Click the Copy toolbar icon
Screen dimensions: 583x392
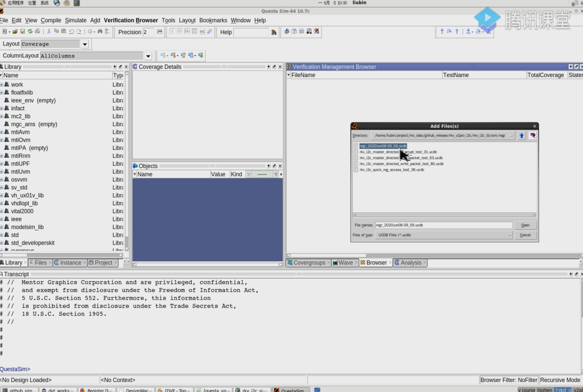click(56, 32)
